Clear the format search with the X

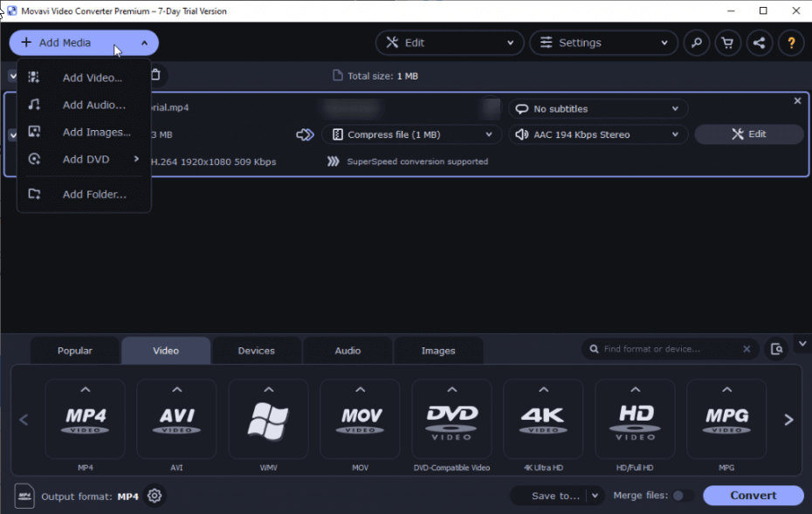coord(747,349)
